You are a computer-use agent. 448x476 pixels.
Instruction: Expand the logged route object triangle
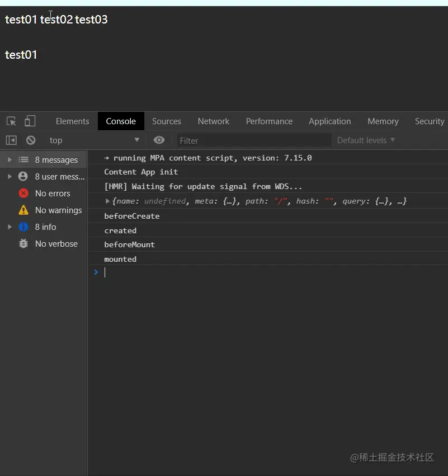tap(107, 201)
